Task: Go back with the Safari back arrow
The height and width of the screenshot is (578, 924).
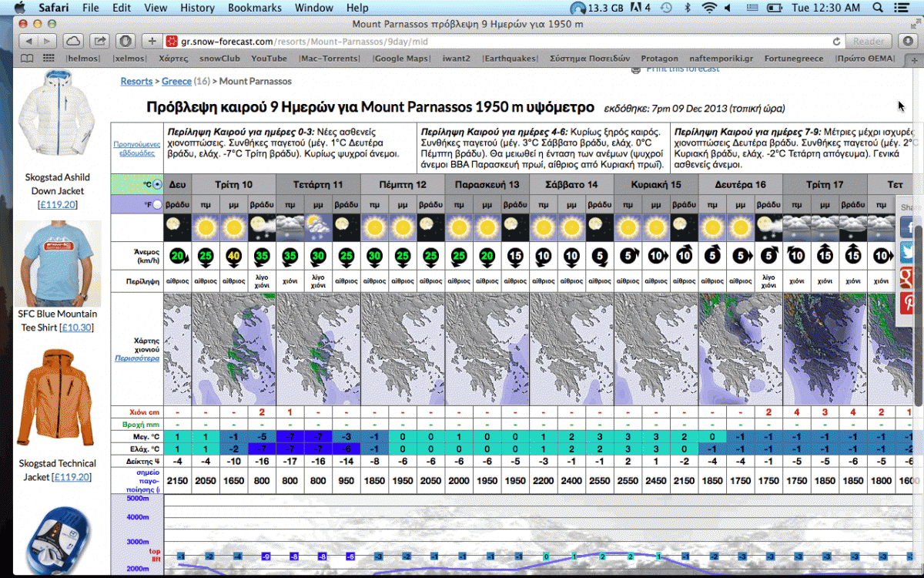Action: coord(28,41)
